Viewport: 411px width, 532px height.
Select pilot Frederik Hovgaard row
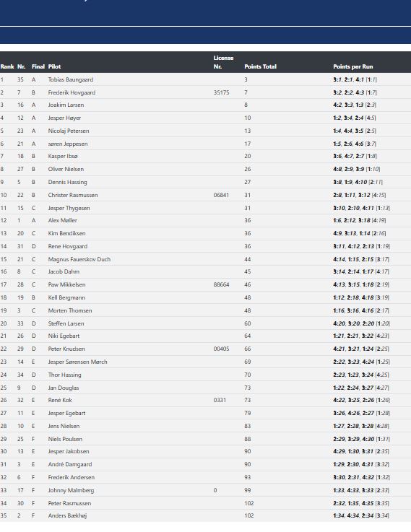[205, 92]
